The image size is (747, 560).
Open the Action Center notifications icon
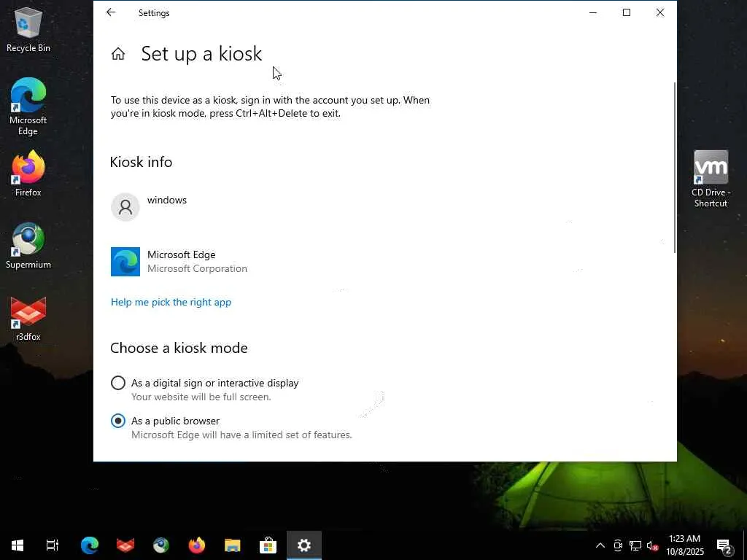point(724,545)
